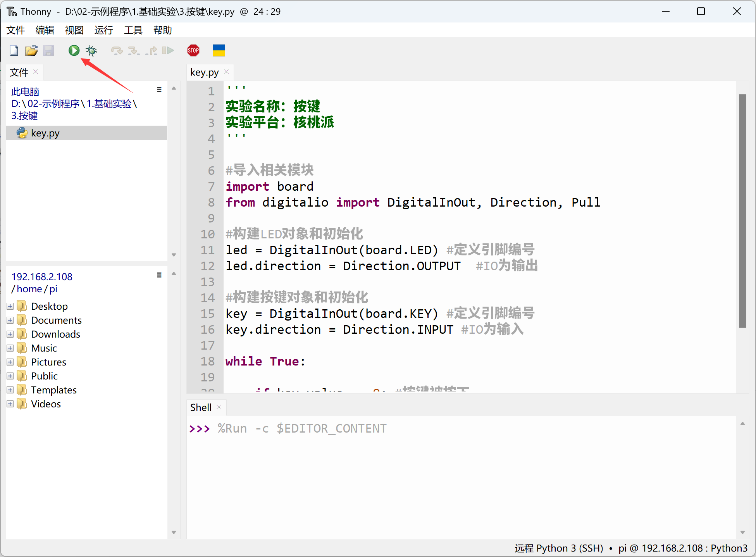Select key.py in the local file list
This screenshot has height=557, width=756.
pyautogui.click(x=87, y=133)
